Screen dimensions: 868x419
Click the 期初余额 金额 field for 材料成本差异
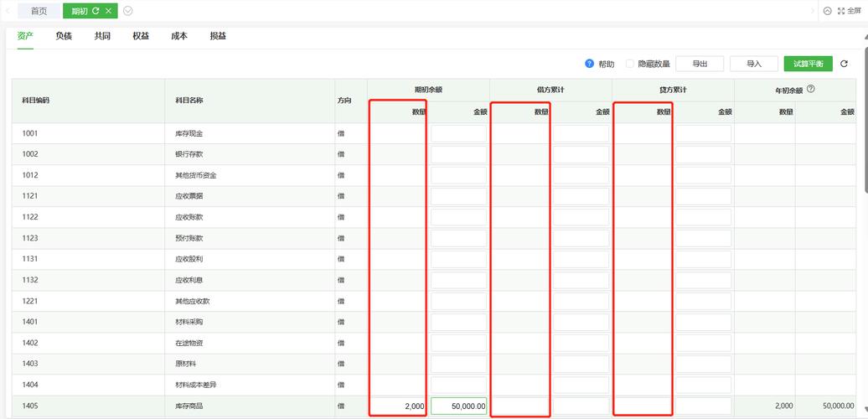coord(458,385)
